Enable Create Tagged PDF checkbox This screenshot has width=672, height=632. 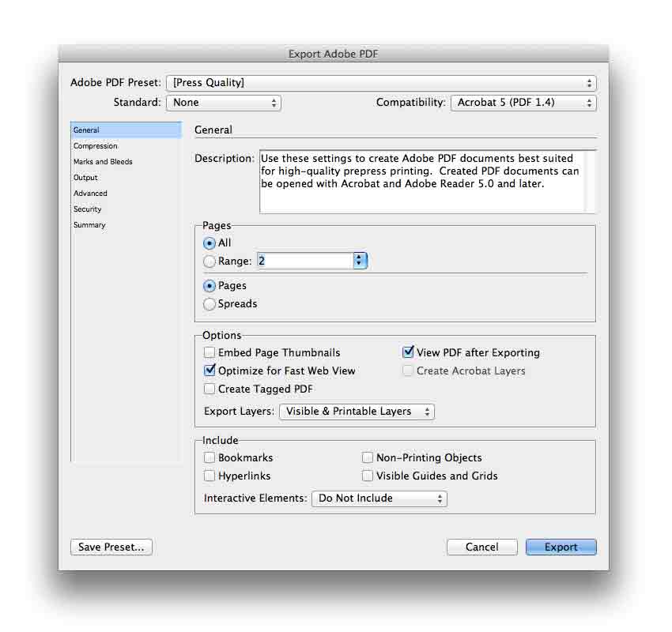point(210,389)
